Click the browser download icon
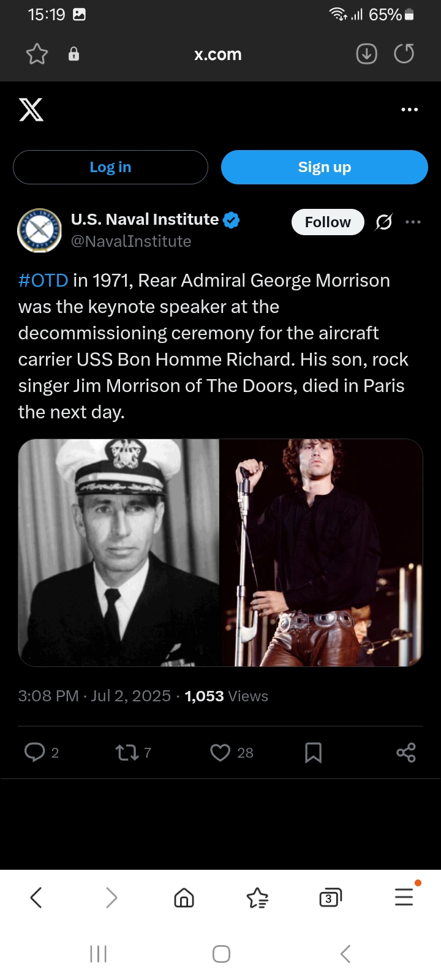 point(366,55)
